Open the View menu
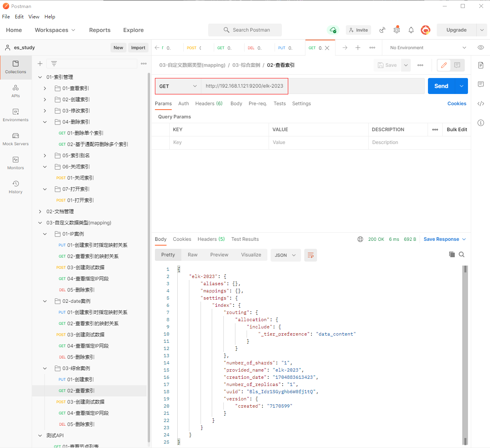 point(34,17)
